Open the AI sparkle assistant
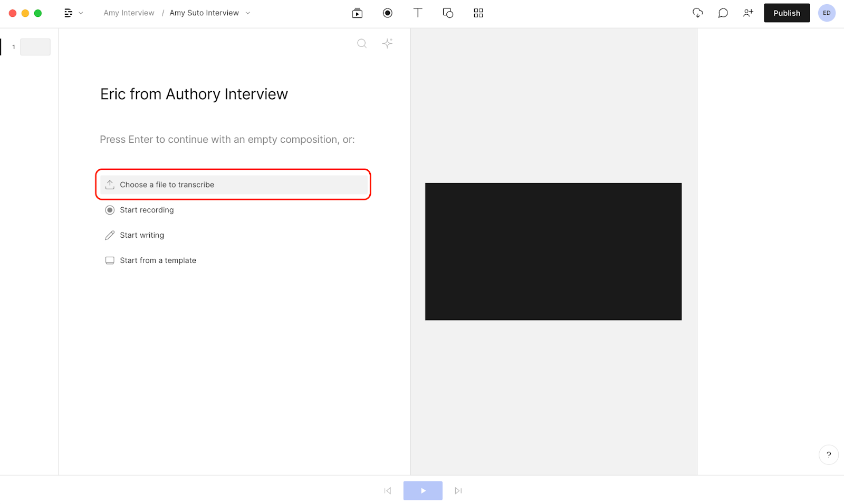This screenshot has width=844, height=504. 388,43
